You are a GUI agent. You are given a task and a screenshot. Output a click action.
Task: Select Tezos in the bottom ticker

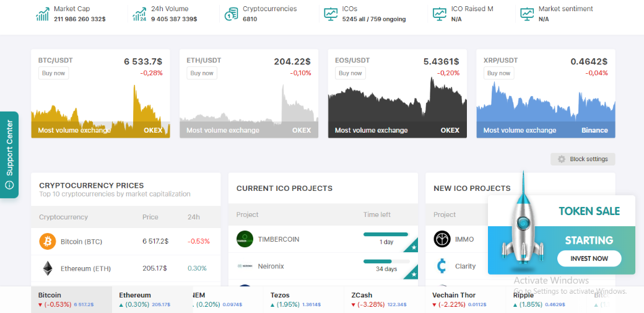[303, 299]
